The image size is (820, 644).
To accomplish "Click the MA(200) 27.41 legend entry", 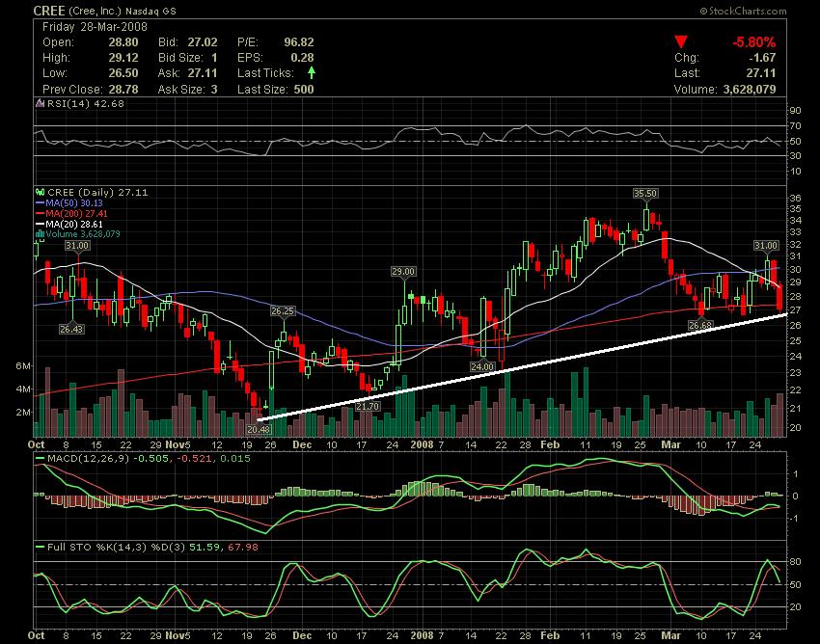I will 76,213.
